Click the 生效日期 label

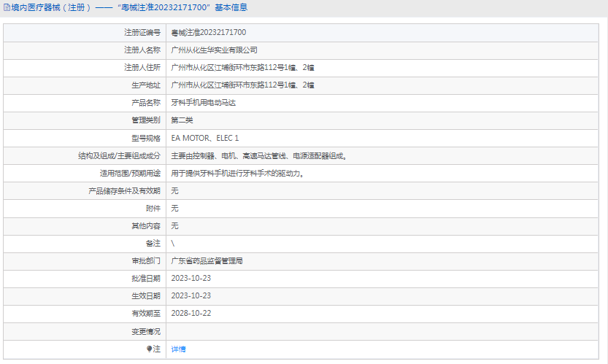(x=146, y=295)
